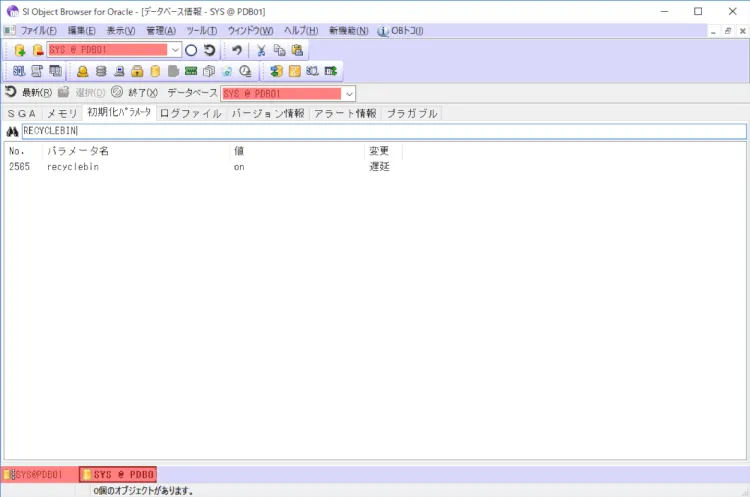Open the ヘルプ(H) menu

point(301,31)
